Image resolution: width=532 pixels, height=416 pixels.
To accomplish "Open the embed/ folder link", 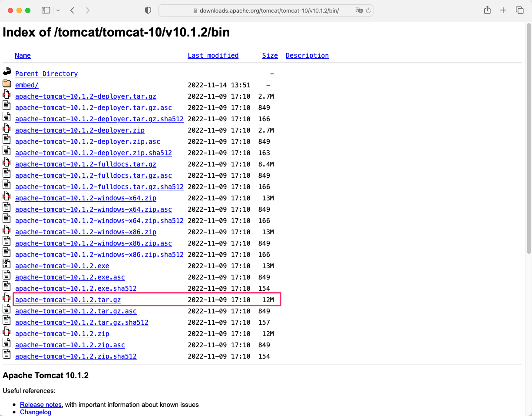I will click(x=27, y=85).
